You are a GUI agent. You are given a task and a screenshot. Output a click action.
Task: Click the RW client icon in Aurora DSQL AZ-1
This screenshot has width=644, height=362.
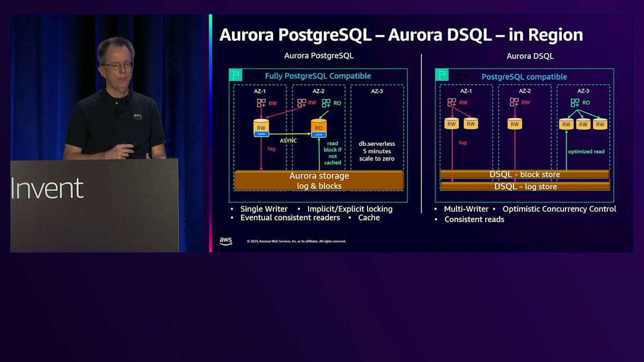pyautogui.click(x=451, y=102)
